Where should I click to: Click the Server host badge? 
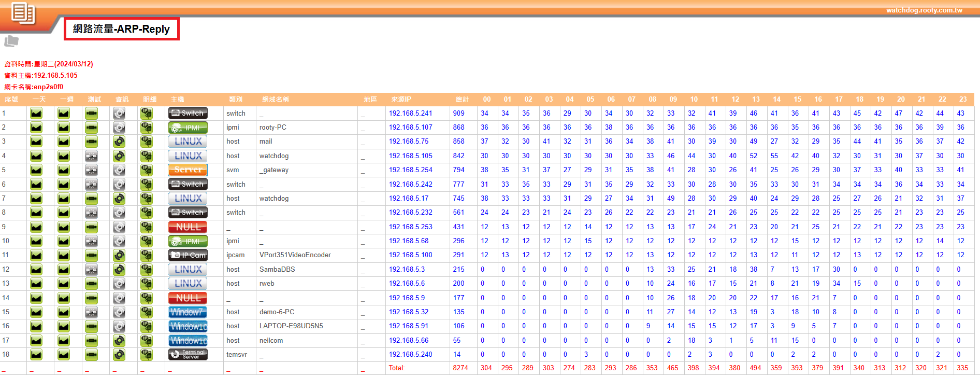[188, 170]
